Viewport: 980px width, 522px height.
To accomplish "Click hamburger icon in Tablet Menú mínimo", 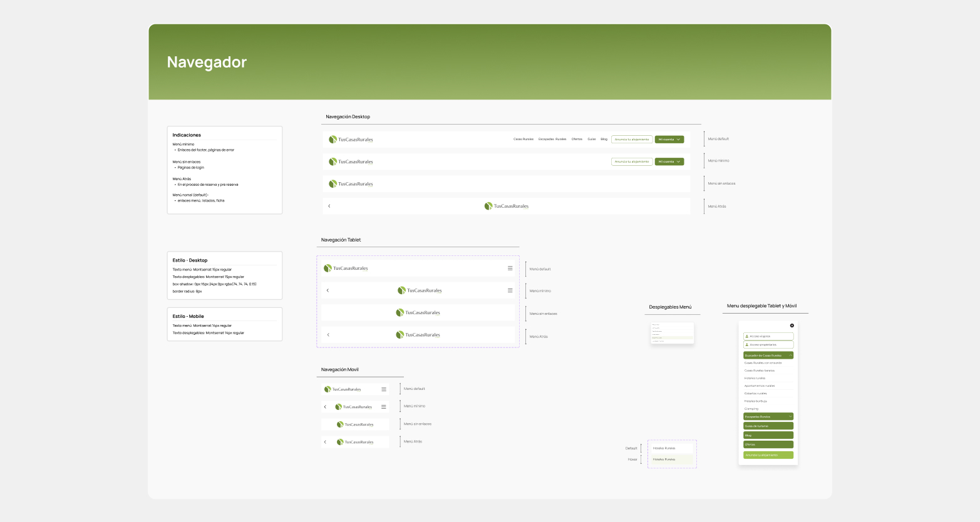I will tap(510, 290).
